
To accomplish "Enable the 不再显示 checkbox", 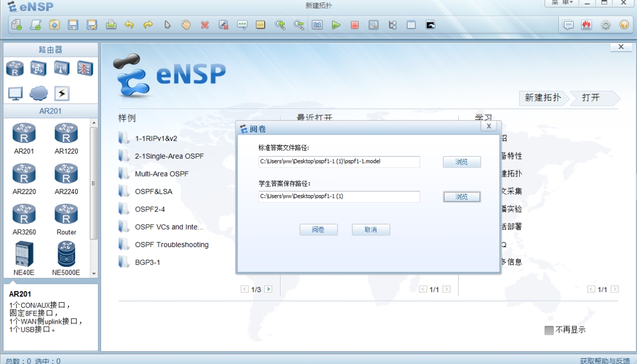I will 549,330.
